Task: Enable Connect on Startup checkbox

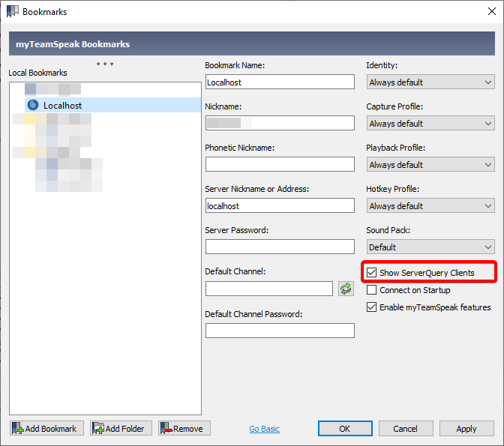Action: (372, 290)
